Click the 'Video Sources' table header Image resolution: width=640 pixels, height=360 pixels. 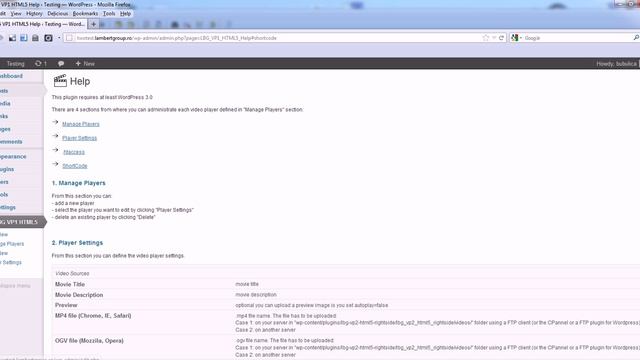tap(72, 273)
